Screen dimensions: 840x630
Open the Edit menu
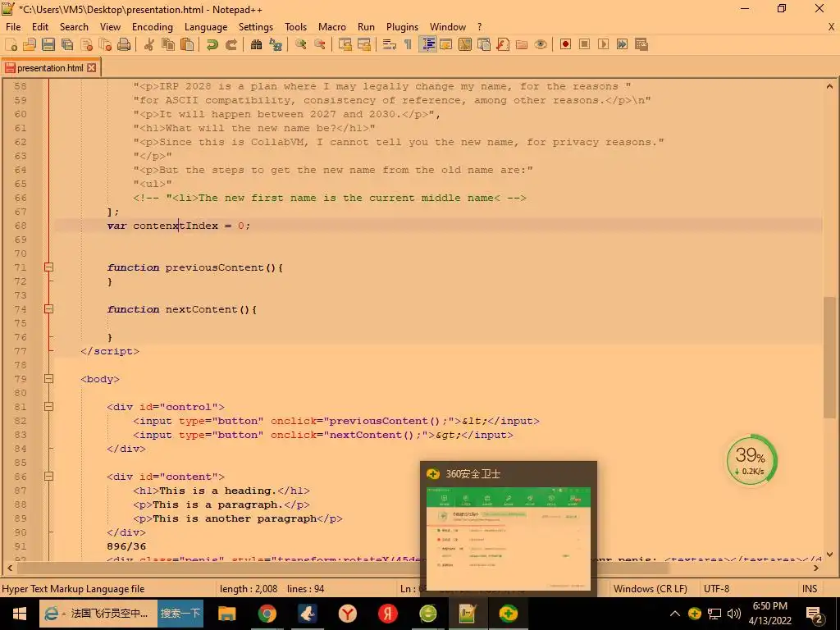coord(40,27)
